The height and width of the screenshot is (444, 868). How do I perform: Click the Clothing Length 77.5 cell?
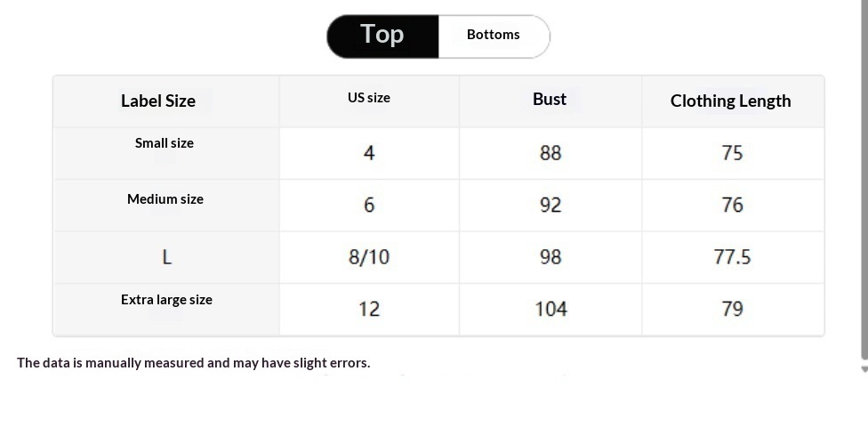tap(733, 257)
